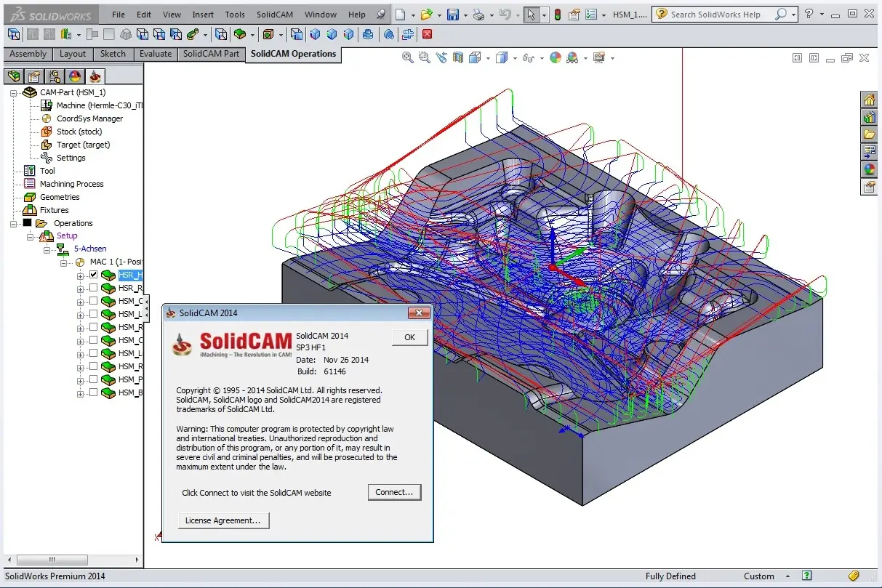Screen dimensions: 882x588
Task: Click the tree panel horizontal scrollbar thumb
Action: tap(52, 560)
